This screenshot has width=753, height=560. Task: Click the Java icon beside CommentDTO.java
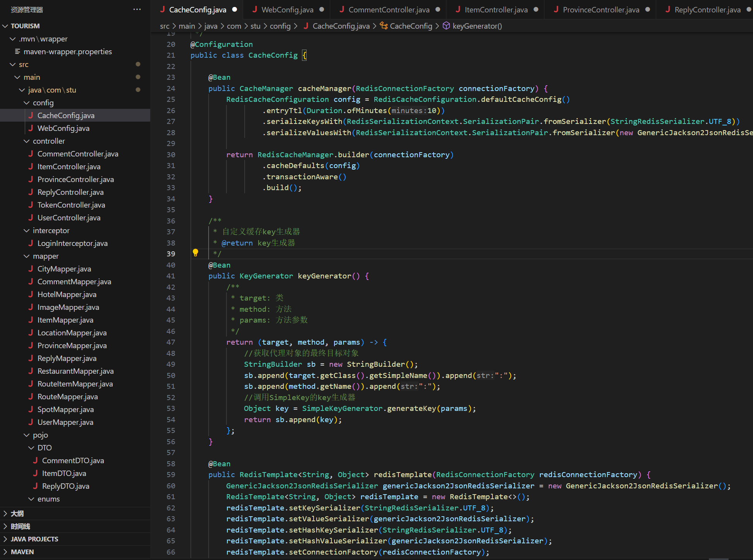tap(35, 460)
